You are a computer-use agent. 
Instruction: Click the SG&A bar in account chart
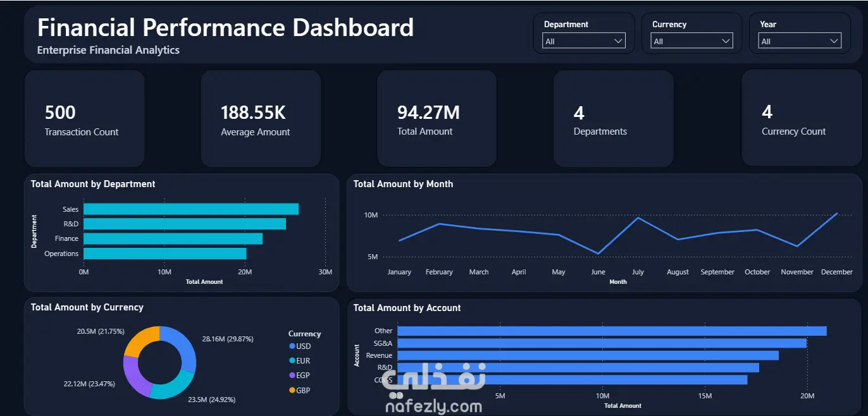pos(602,343)
